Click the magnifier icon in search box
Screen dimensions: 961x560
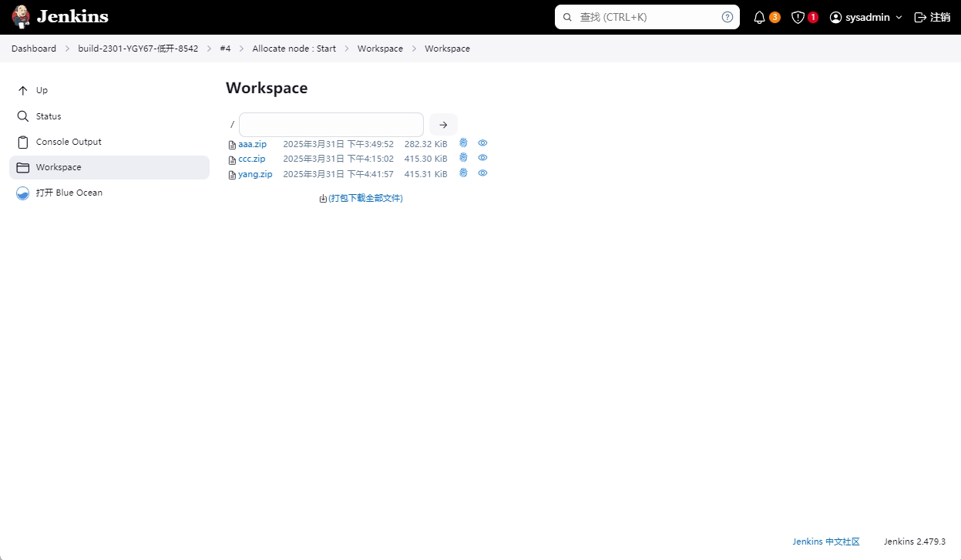(x=567, y=17)
